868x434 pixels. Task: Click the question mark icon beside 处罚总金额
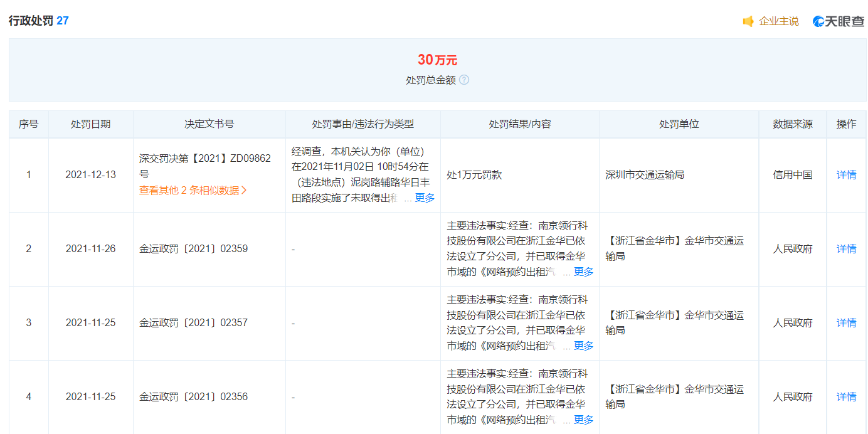coord(464,80)
